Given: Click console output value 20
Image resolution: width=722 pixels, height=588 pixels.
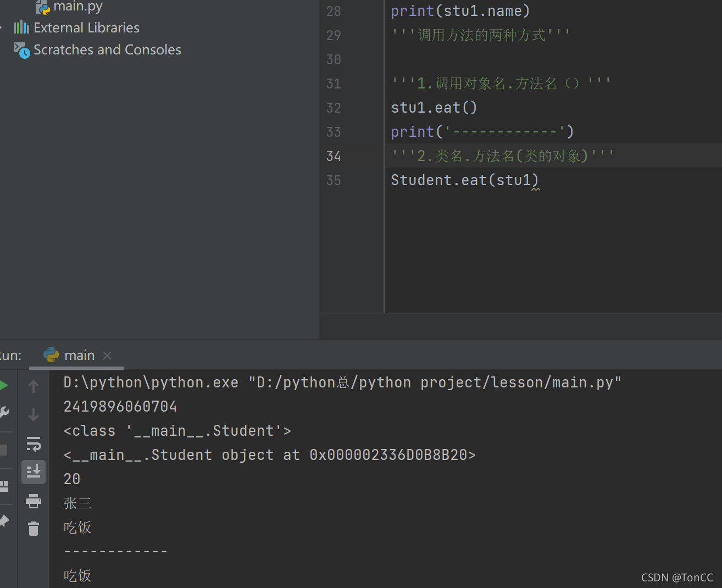Looking at the screenshot, I should point(72,479).
